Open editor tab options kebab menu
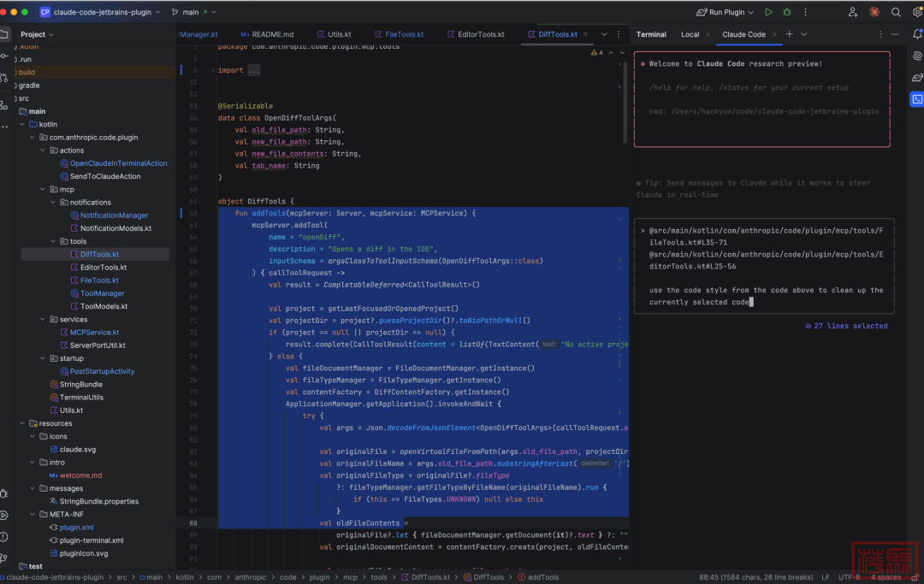This screenshot has height=584, width=924. (x=619, y=34)
